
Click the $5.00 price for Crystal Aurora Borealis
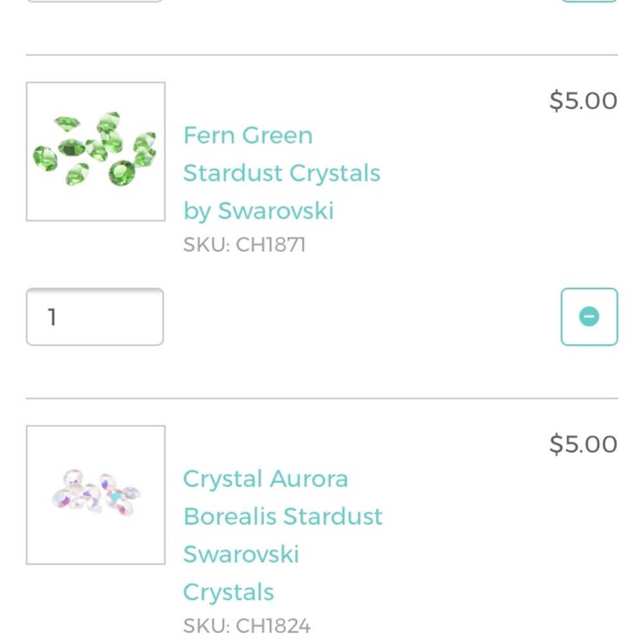click(583, 444)
